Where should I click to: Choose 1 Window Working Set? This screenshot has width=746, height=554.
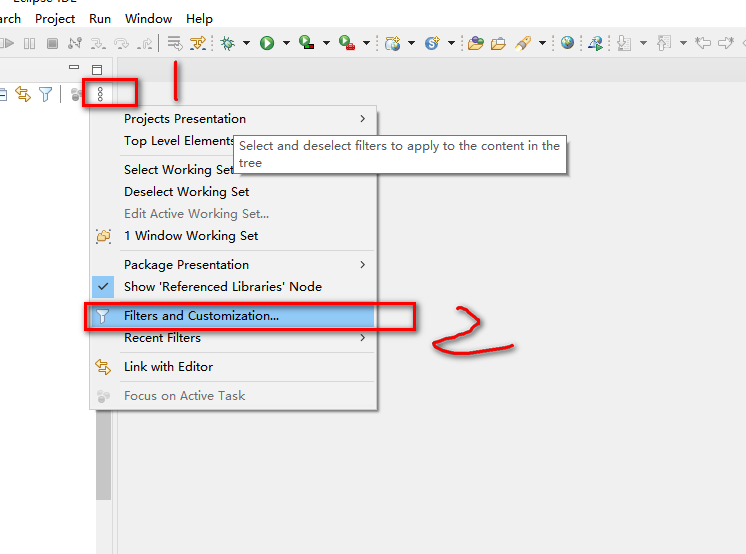click(x=233, y=236)
